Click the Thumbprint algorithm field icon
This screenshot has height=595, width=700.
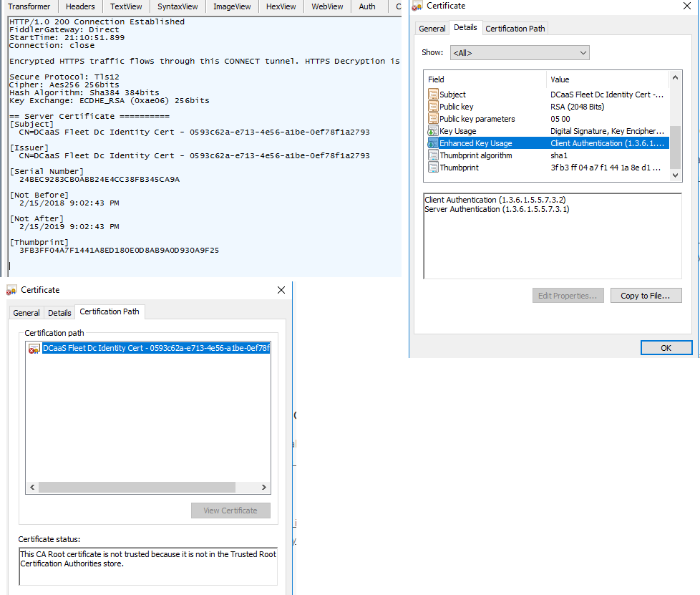433,155
